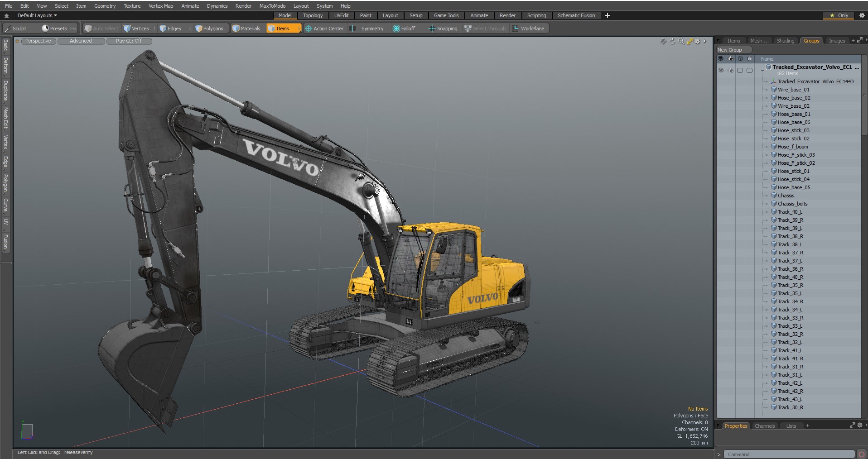The image size is (868, 459).
Task: Open the Geometry menu
Action: (x=105, y=6)
